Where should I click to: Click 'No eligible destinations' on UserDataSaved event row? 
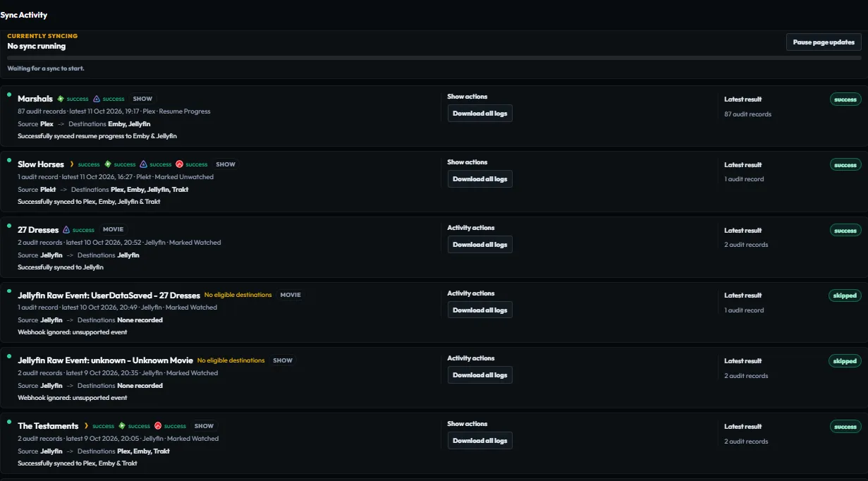click(238, 295)
